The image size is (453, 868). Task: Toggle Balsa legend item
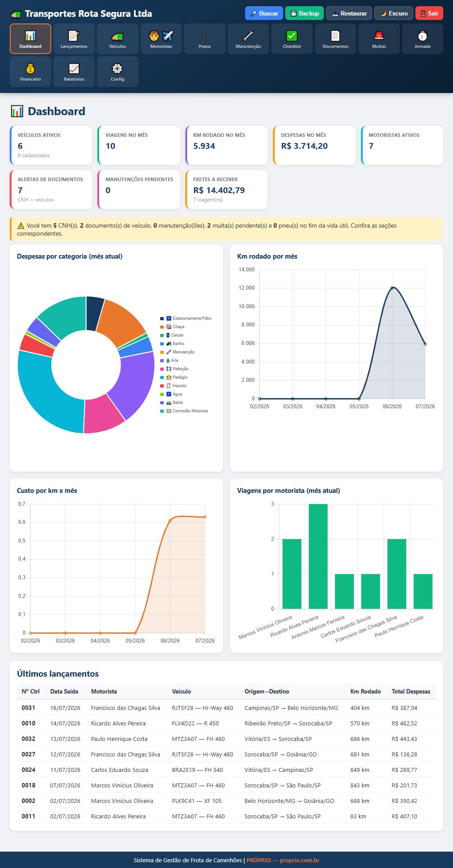pyautogui.click(x=171, y=403)
